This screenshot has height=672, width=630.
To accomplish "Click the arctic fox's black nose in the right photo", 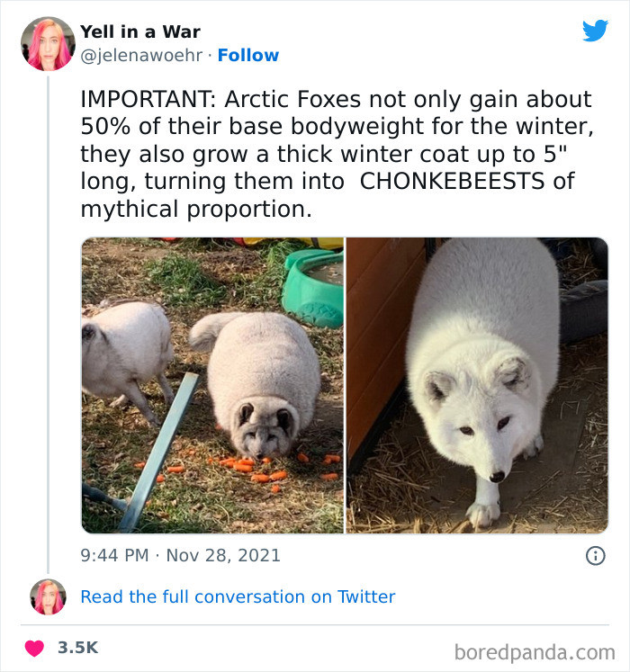I will 496,475.
